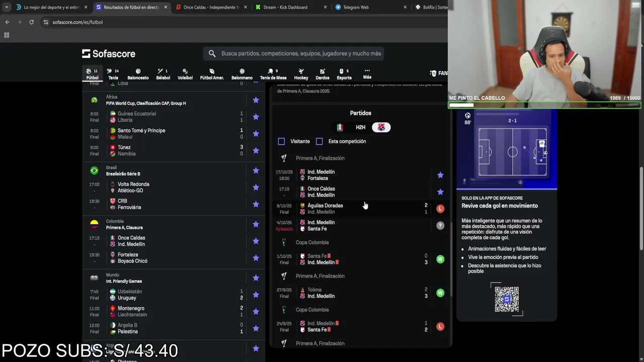The width and height of the screenshot is (644, 362).
Task: Click the Colombia flag icon
Action: click(x=94, y=224)
